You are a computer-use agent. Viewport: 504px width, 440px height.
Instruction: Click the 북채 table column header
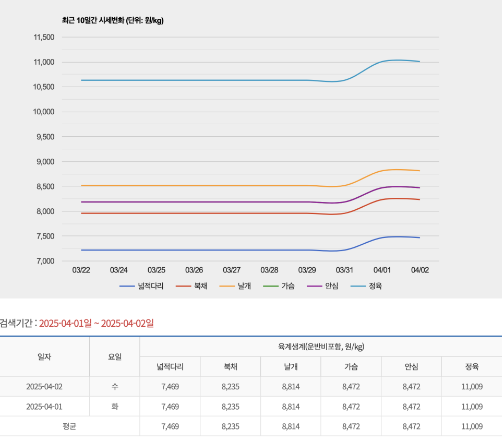point(231,366)
